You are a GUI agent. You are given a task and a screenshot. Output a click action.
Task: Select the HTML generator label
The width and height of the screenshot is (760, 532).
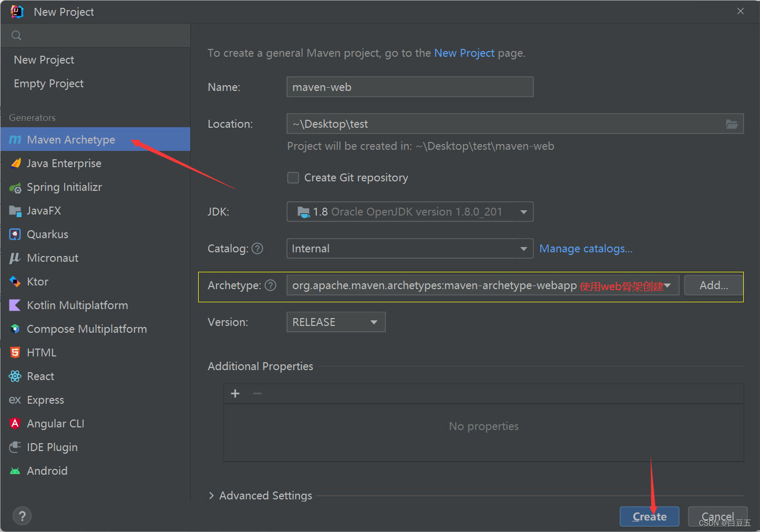coord(42,353)
